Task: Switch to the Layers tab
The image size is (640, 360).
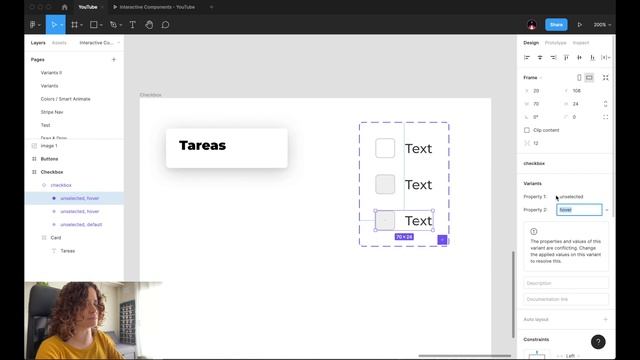Action: (x=38, y=43)
